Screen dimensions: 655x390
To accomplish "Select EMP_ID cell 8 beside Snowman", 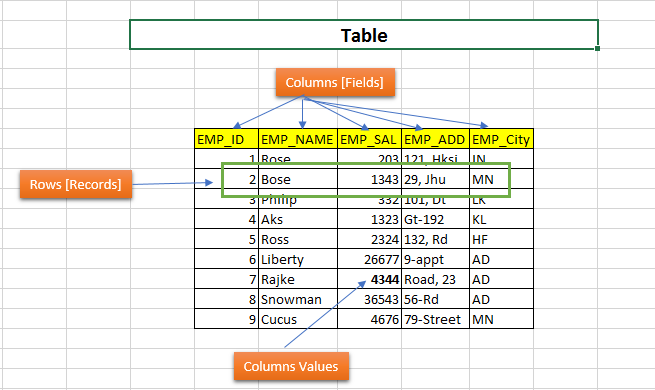I will tap(226, 299).
